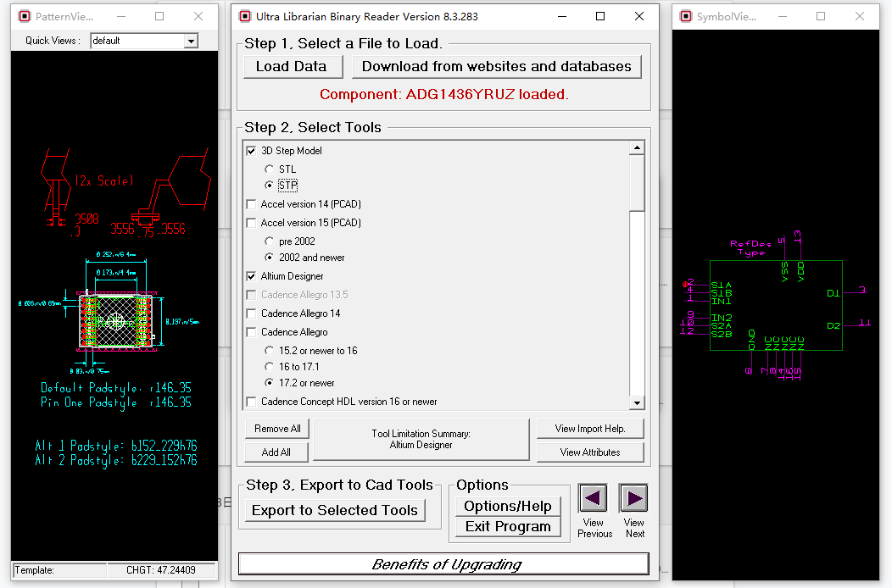892x588 pixels.
Task: Select the 17.2 or newer radio option
Action: coord(269,383)
